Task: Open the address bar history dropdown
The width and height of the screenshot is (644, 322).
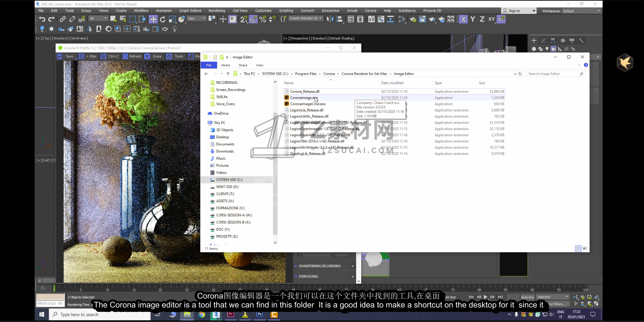Action: (x=515, y=74)
